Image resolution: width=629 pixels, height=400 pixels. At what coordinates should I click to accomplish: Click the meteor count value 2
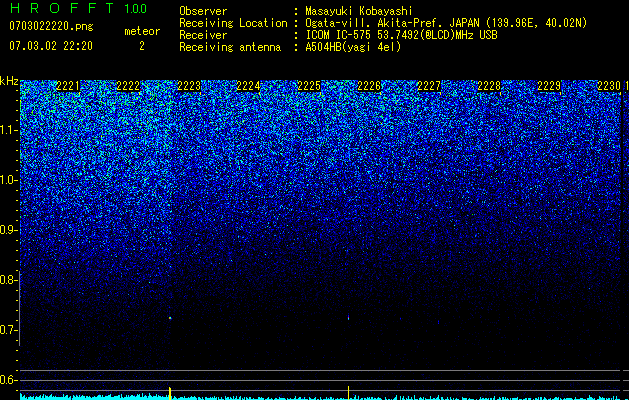point(142,46)
